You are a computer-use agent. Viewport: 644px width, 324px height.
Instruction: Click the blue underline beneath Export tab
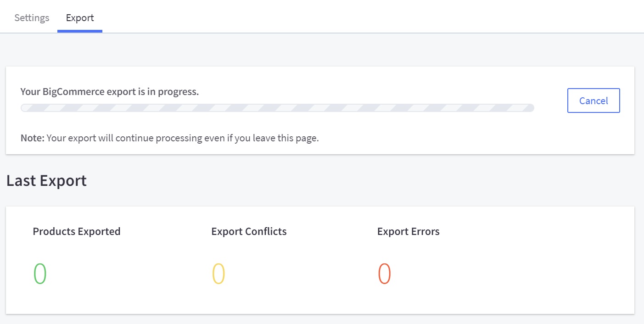click(x=80, y=31)
